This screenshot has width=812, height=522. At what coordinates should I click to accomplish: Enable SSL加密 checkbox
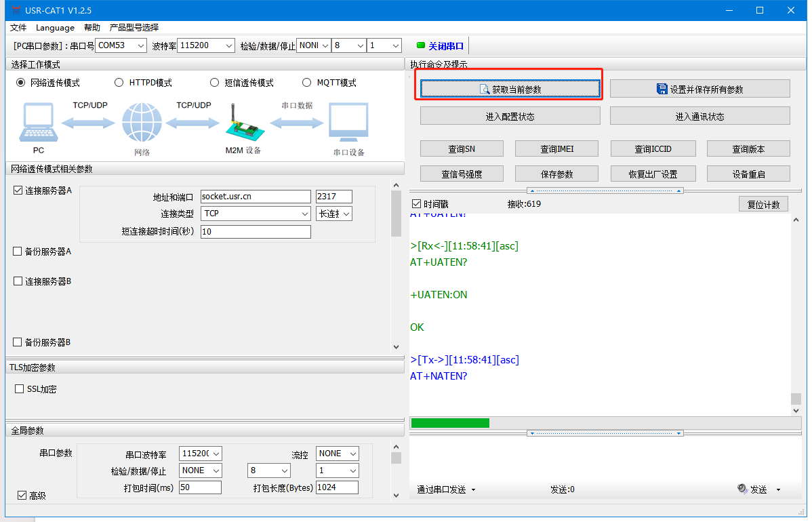(x=20, y=389)
